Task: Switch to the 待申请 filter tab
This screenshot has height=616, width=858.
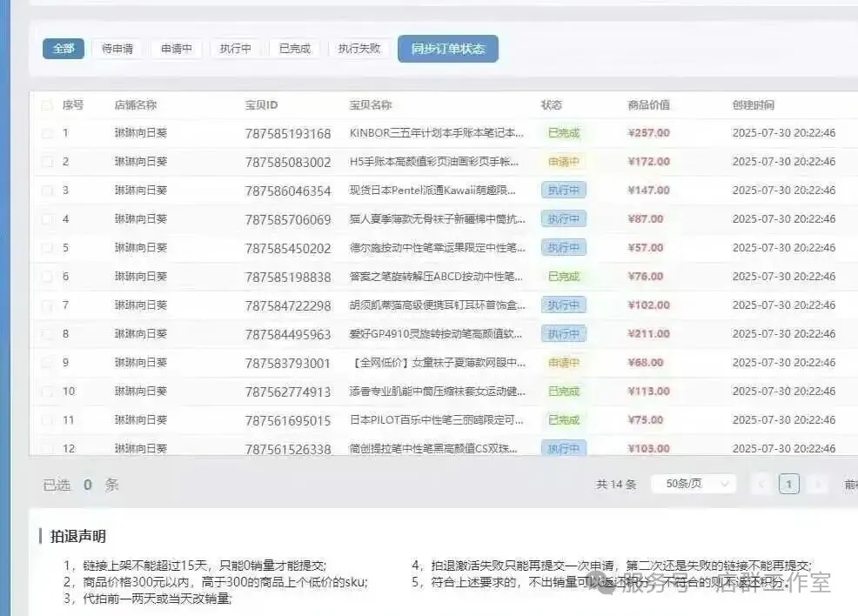Action: (117, 49)
